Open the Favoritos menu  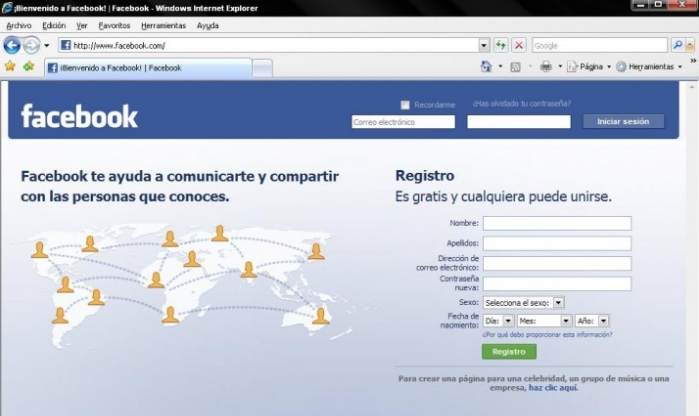pos(114,26)
